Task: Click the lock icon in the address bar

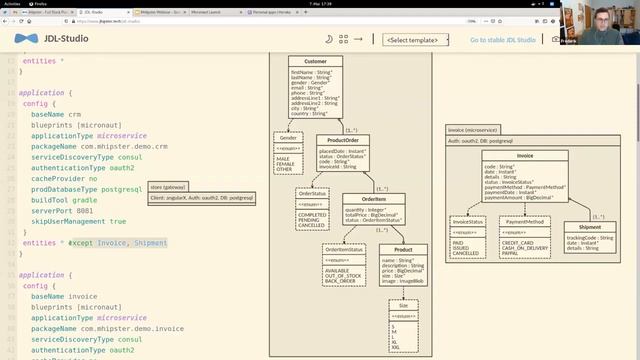Action: click(73, 21)
